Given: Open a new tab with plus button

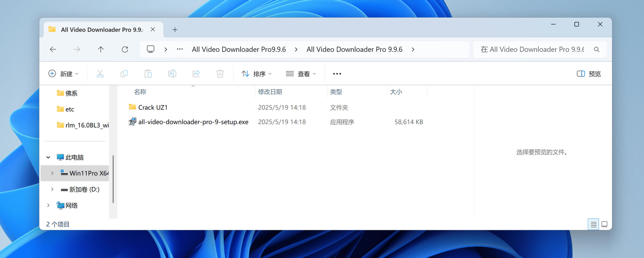Looking at the screenshot, I should click(175, 30).
